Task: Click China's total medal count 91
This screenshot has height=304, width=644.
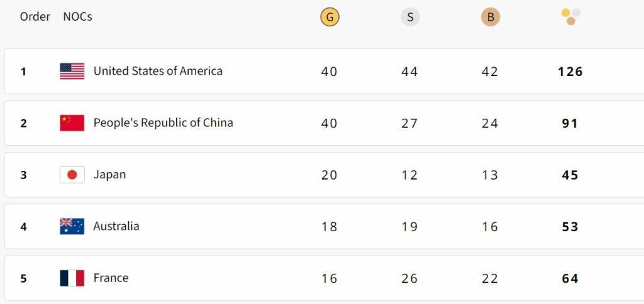Action: 570,123
